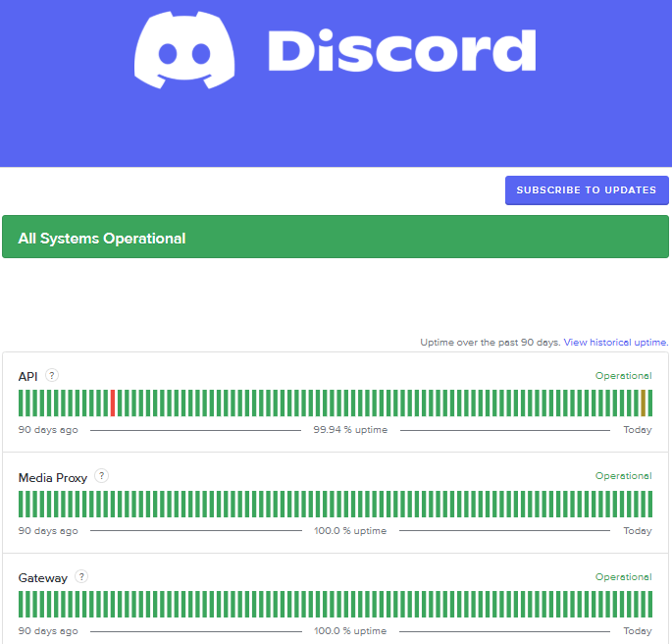Image resolution: width=672 pixels, height=644 pixels.
Task: Open the View historical uptime link
Action: (616, 343)
